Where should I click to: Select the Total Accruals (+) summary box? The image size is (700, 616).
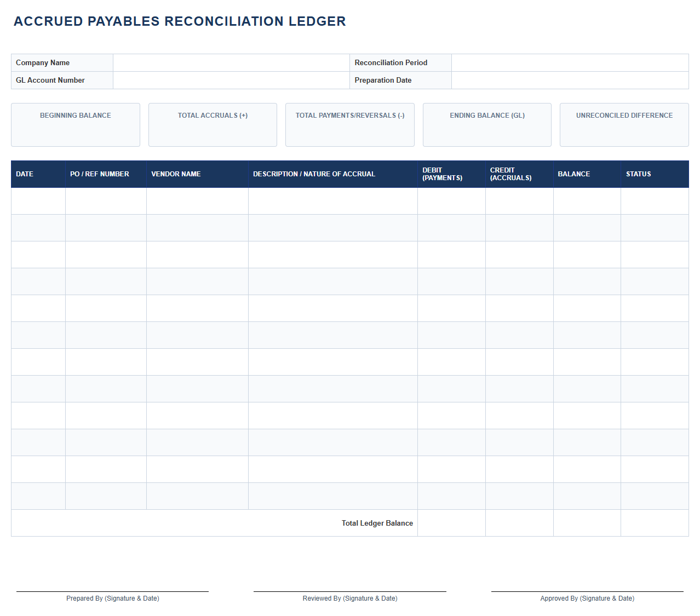click(213, 125)
